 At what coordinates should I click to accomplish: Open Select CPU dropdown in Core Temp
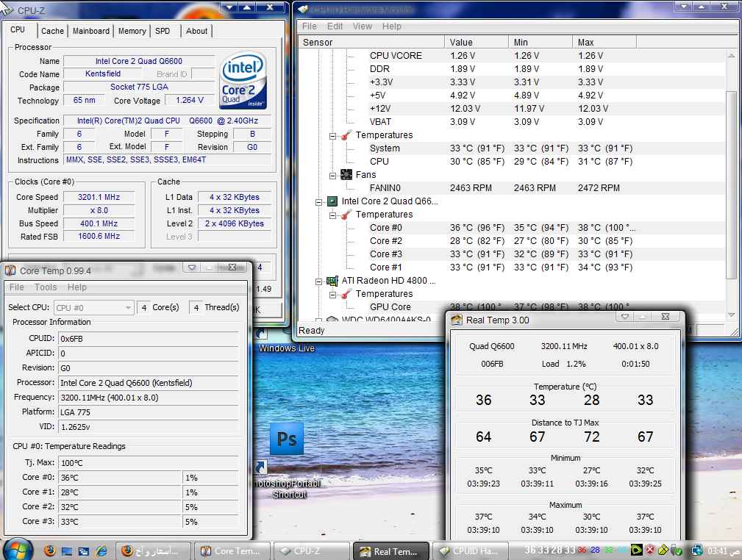coord(93,308)
